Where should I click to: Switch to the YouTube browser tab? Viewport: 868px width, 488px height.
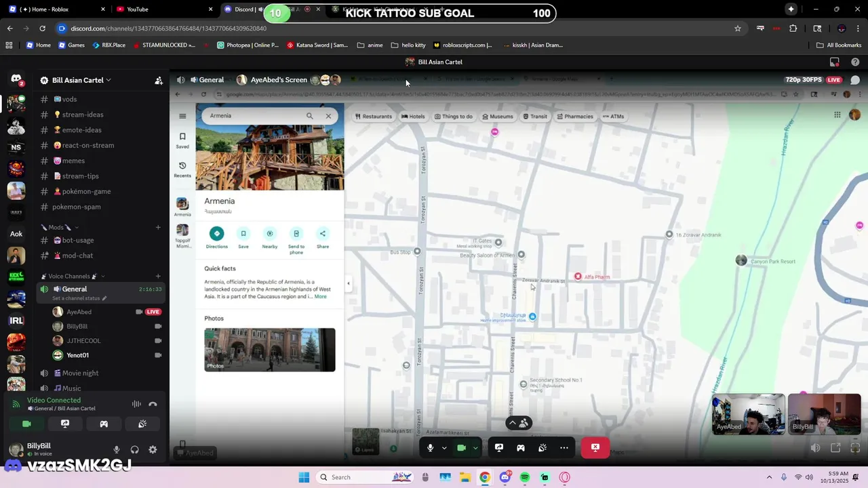click(163, 9)
